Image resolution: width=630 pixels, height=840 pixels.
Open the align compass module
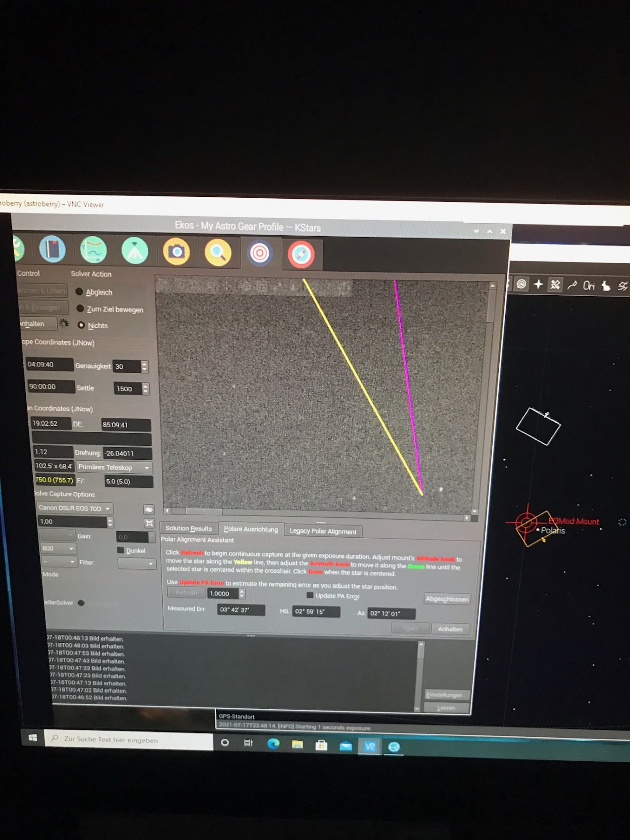[x=301, y=254]
